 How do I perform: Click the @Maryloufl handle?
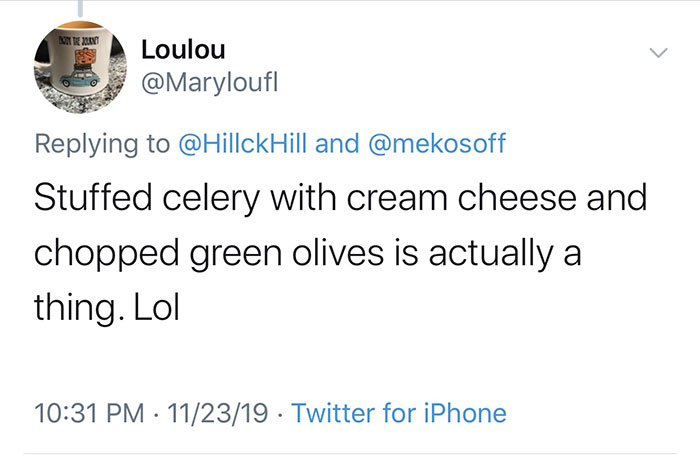206,85
